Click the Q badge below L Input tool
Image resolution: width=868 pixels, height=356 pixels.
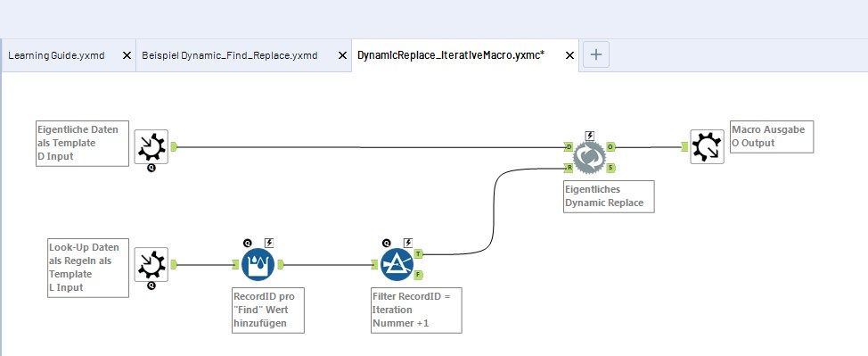tap(151, 286)
